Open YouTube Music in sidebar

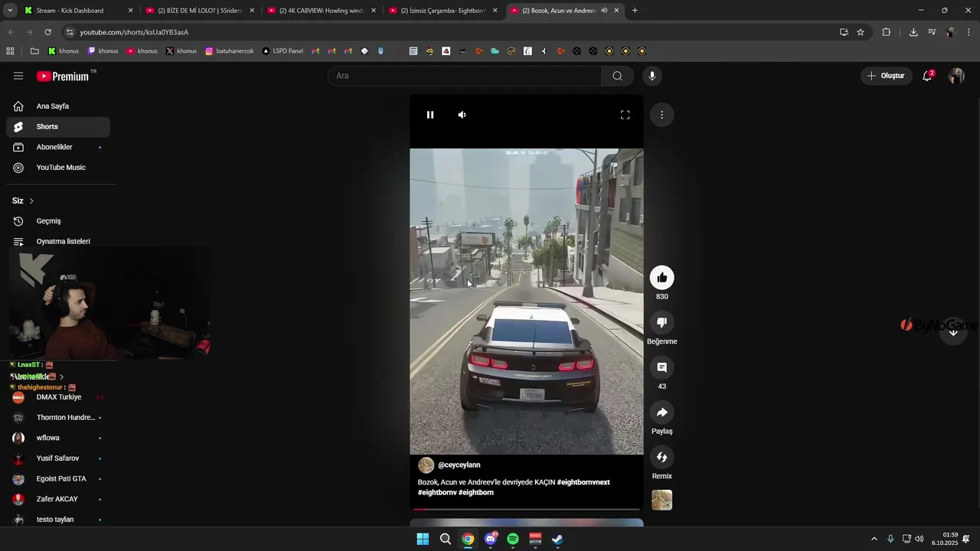click(x=58, y=168)
